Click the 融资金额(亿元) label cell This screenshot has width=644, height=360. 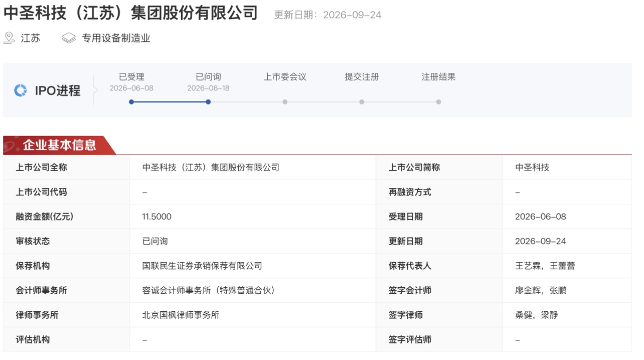[x=66, y=217]
